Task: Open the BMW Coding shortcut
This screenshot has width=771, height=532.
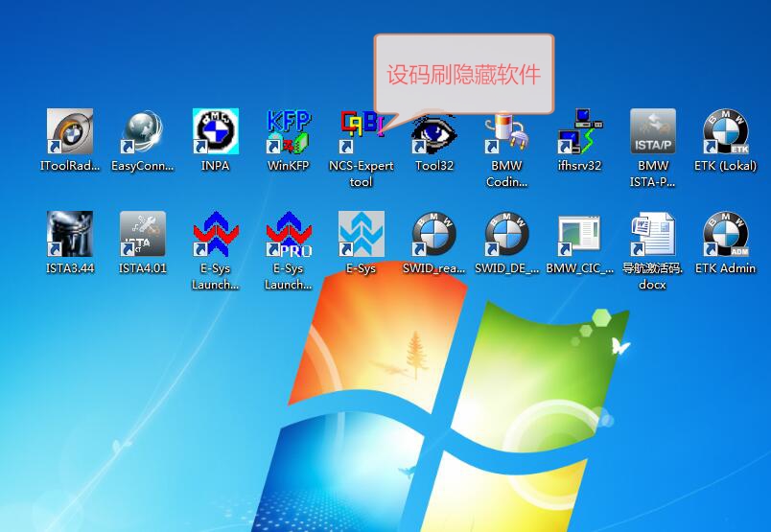Action: [x=506, y=132]
